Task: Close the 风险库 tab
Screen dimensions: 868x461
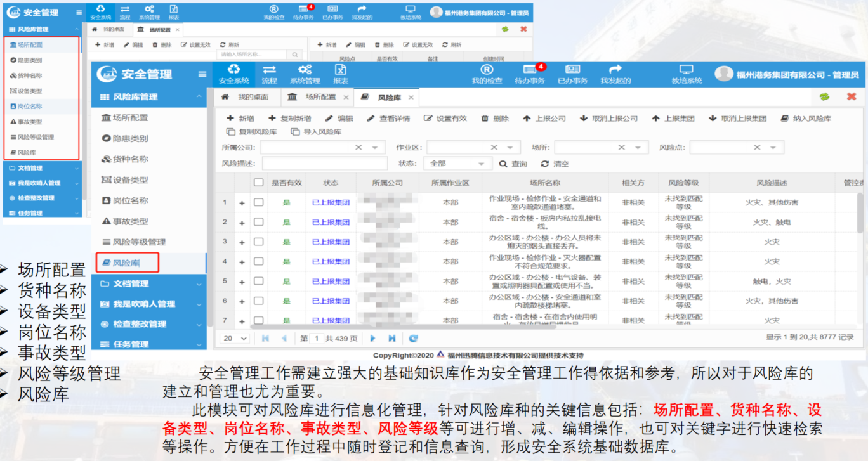Action: click(x=411, y=98)
